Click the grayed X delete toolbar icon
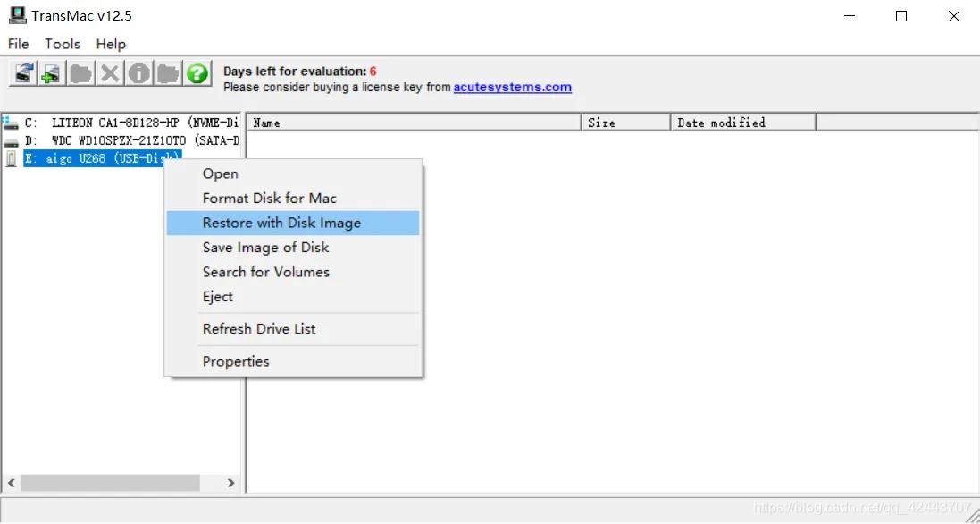Screen dimensions: 980x524 click(x=110, y=74)
